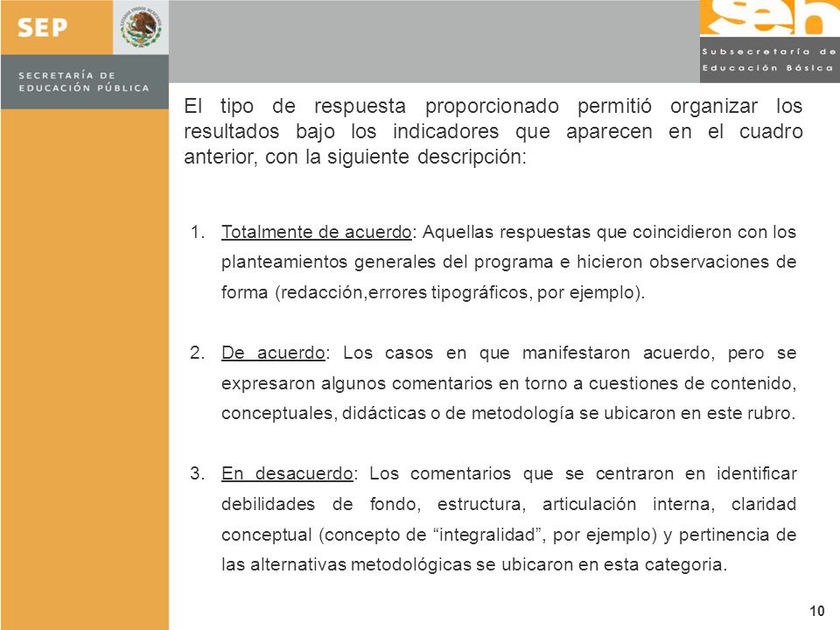
Task: Click the line 'expresaron algunos comentarios en torno'
Action: click(x=395, y=383)
